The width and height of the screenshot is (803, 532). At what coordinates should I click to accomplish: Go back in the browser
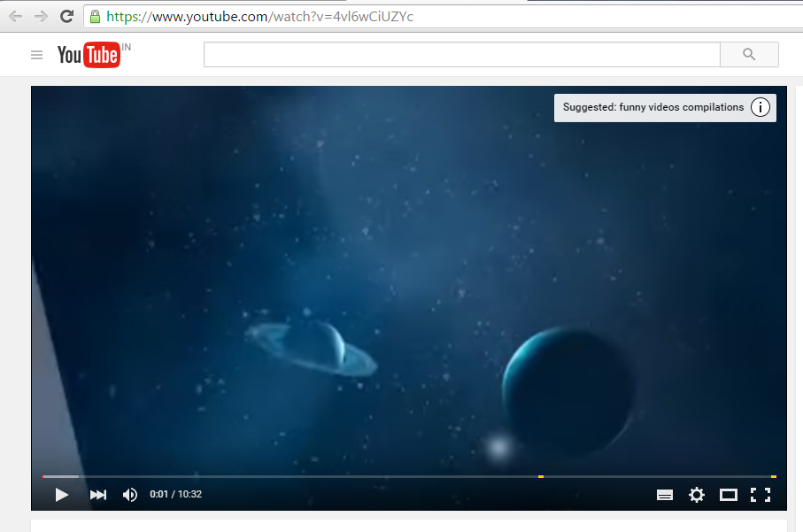coord(16,17)
